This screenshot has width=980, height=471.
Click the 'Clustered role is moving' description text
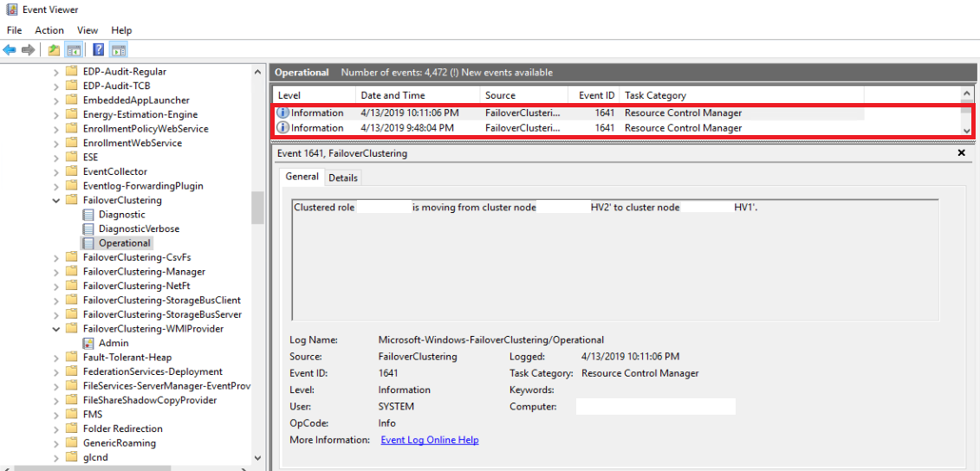(525, 207)
